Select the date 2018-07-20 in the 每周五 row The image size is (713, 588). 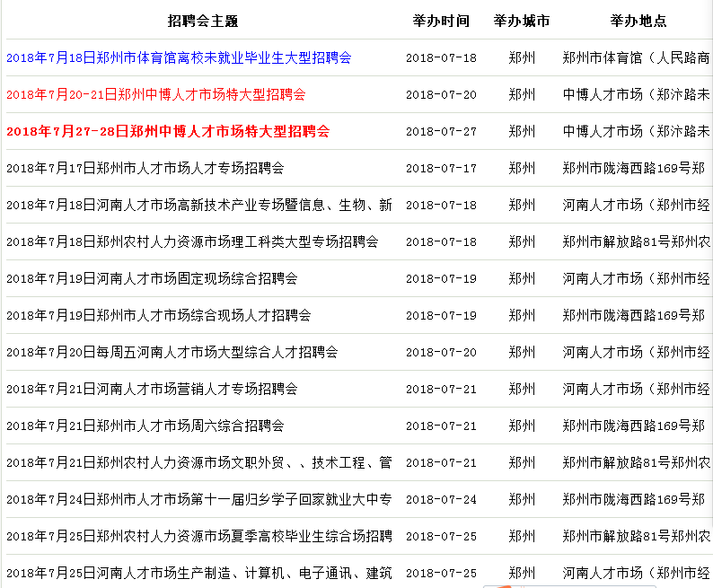[x=441, y=353]
